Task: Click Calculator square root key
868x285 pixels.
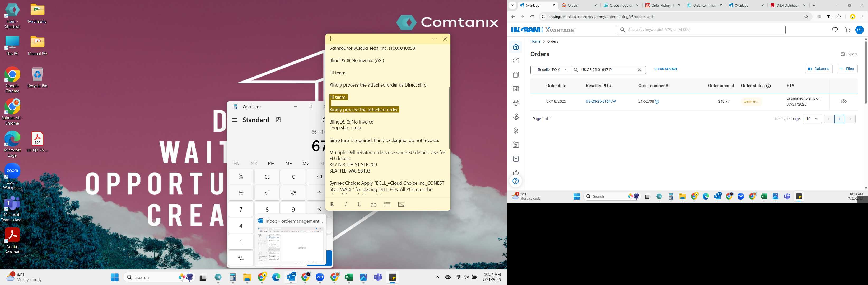Action: pyautogui.click(x=293, y=193)
